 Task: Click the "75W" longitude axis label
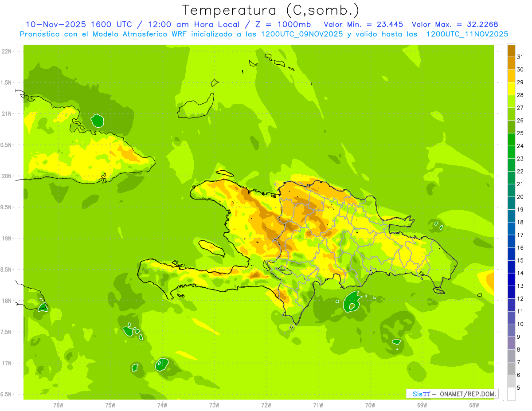(x=110, y=405)
